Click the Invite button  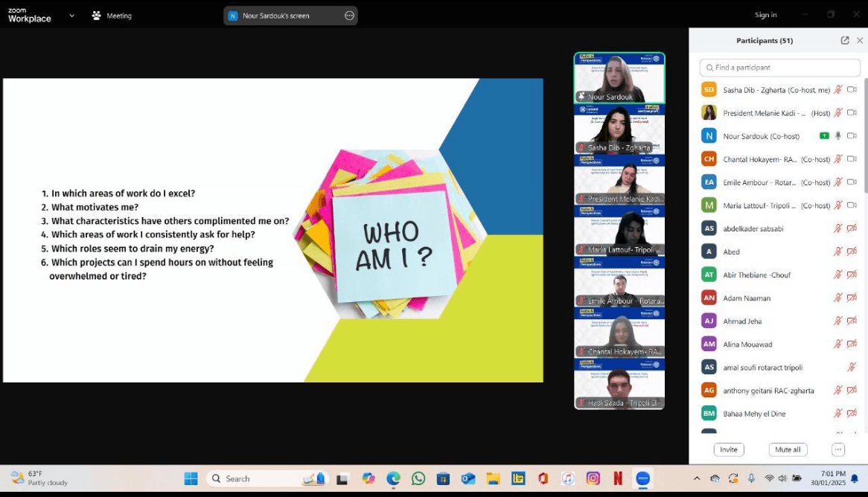pos(728,449)
